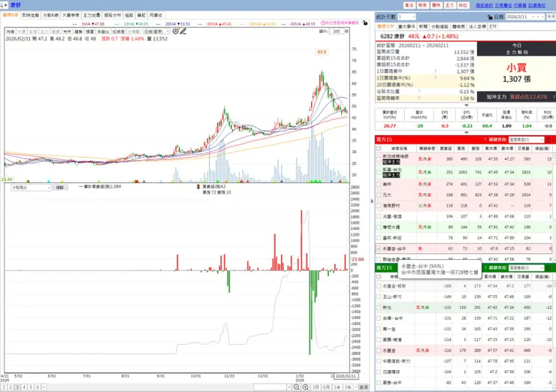Click 5MA legend color line
556x392 pixels.
[x=75, y=24]
